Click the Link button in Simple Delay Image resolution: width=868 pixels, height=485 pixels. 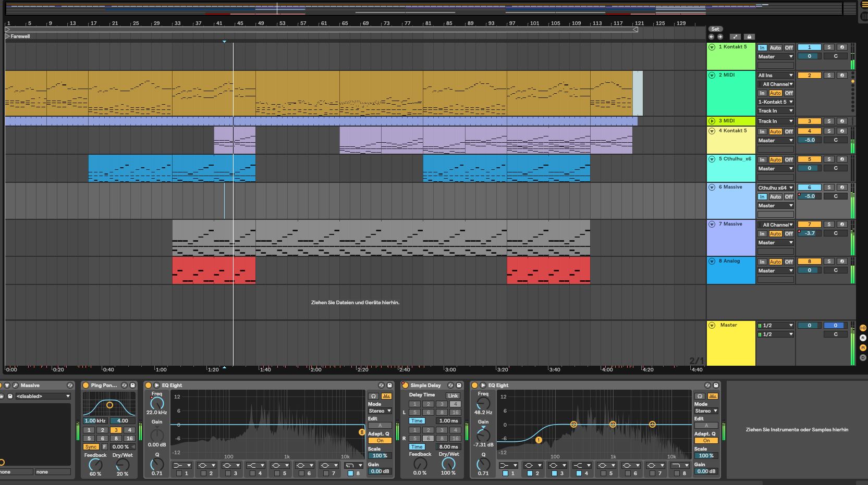453,396
